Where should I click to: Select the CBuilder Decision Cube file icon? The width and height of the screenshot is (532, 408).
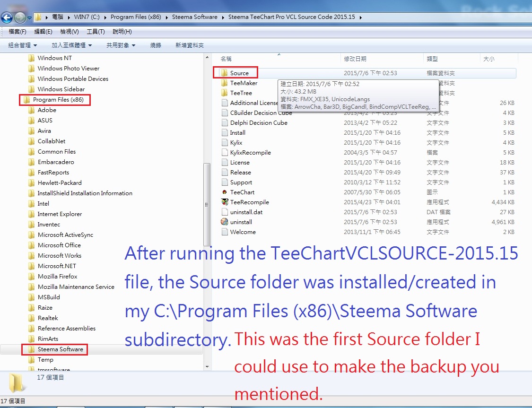224,113
